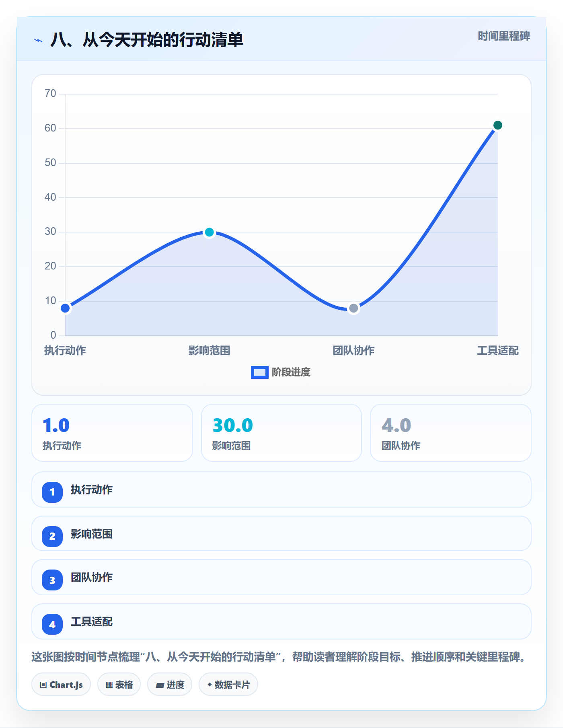The height and width of the screenshot is (728, 563).
Task: Click the description paragraph starting with 这张图按时间节点
Action: (279, 657)
